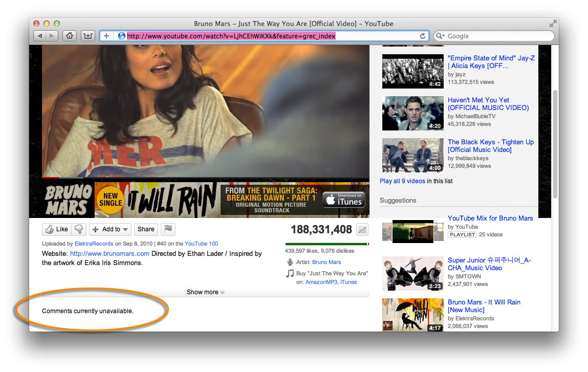This screenshot has width=588, height=372.
Task: Open Super Junior A-CHA Music Video title
Action: (489, 264)
